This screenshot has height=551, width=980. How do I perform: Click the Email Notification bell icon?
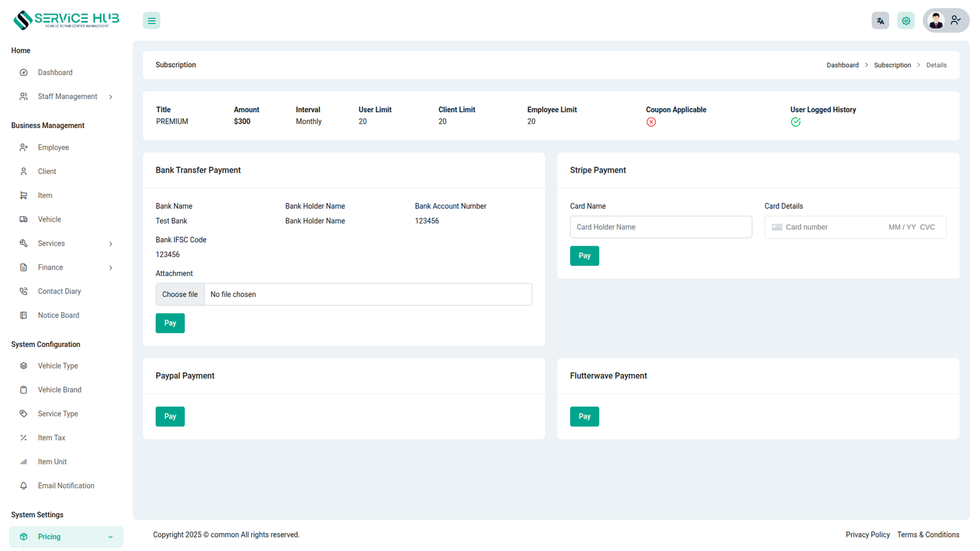click(23, 486)
